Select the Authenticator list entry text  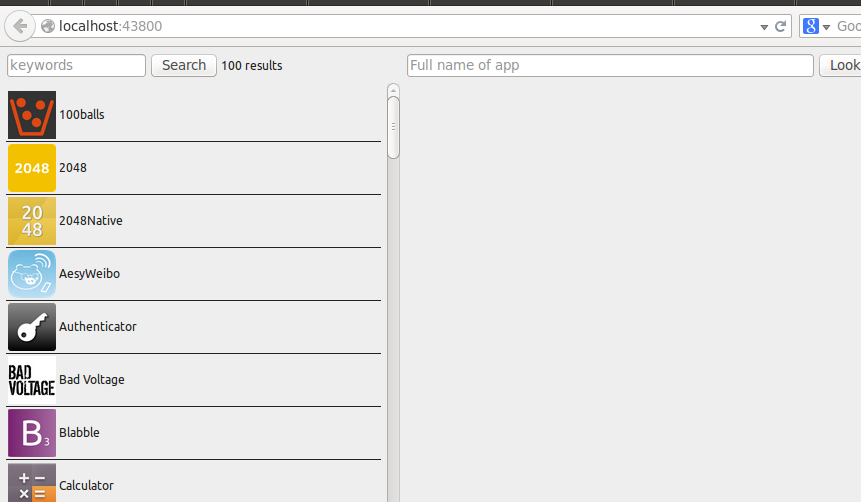click(98, 327)
